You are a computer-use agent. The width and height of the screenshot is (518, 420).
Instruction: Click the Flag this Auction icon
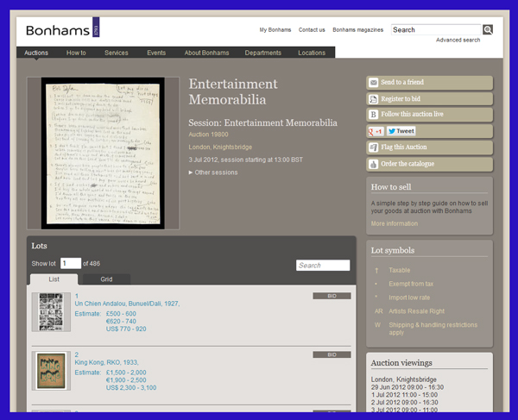click(373, 147)
